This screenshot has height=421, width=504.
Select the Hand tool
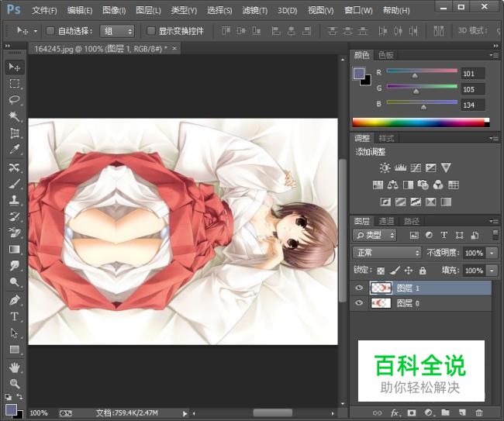click(15, 368)
